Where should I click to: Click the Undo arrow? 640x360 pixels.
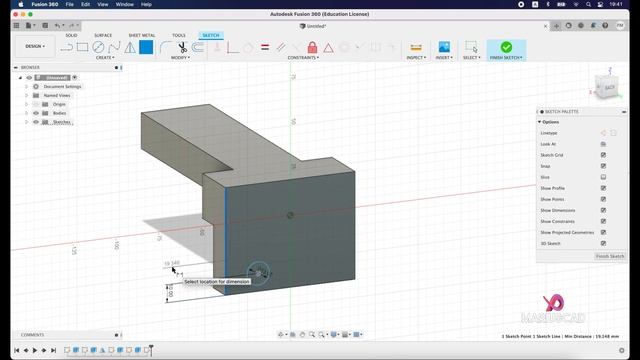58,25
